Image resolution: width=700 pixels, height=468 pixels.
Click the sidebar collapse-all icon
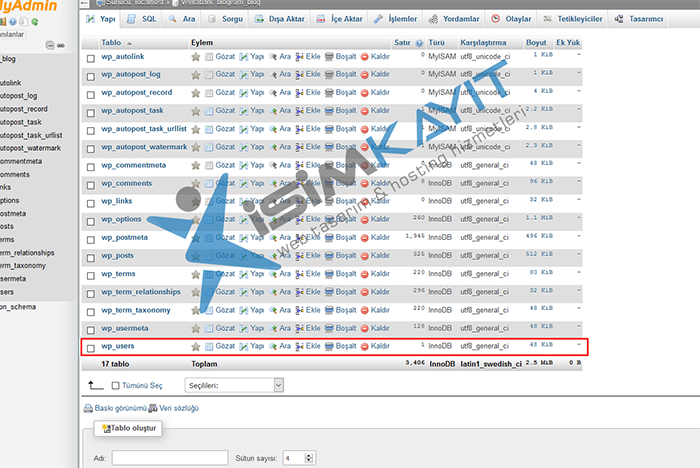tap(50, 45)
